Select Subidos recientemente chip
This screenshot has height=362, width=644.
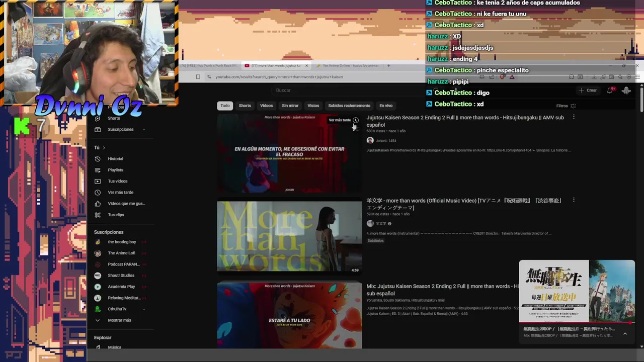(349, 106)
